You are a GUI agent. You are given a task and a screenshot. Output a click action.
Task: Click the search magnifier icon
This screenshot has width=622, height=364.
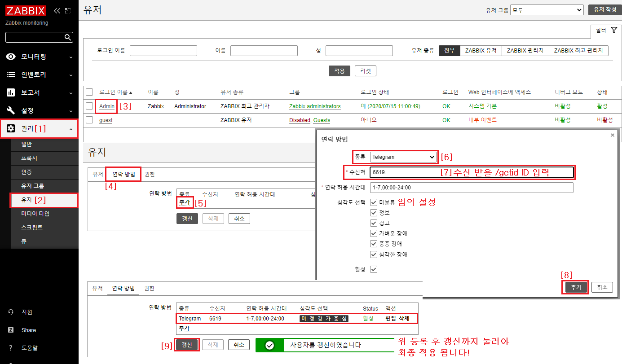pos(67,37)
